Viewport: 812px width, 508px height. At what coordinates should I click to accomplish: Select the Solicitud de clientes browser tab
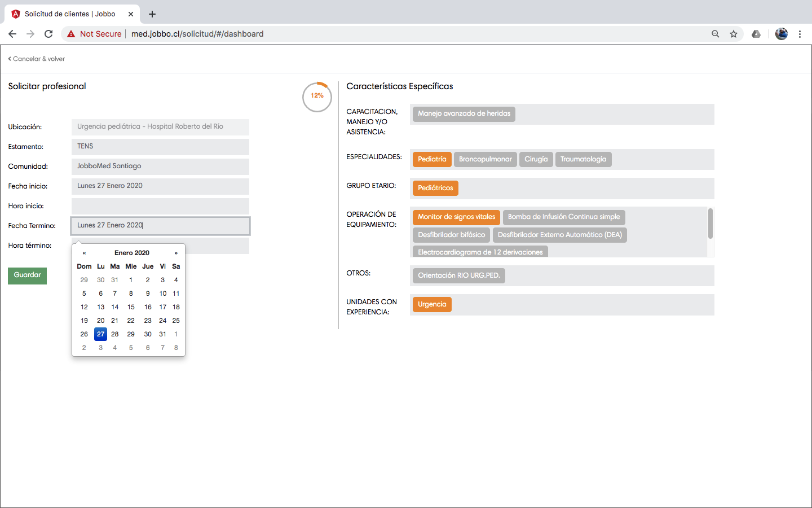[70, 14]
